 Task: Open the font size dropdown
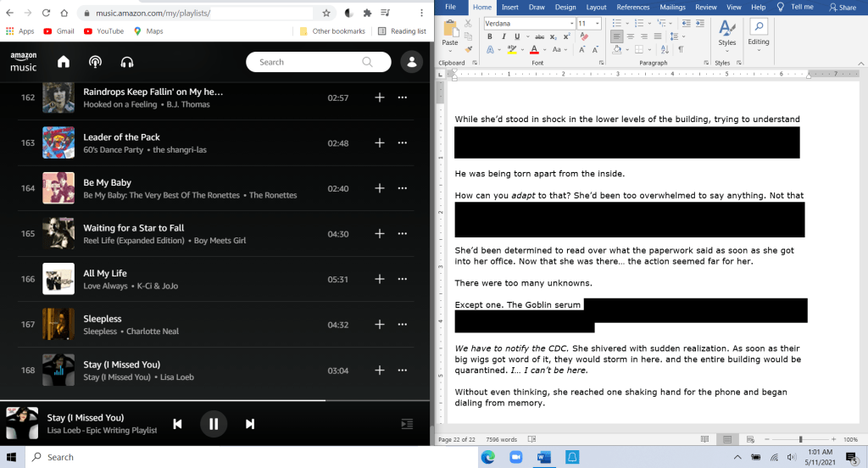pos(597,24)
